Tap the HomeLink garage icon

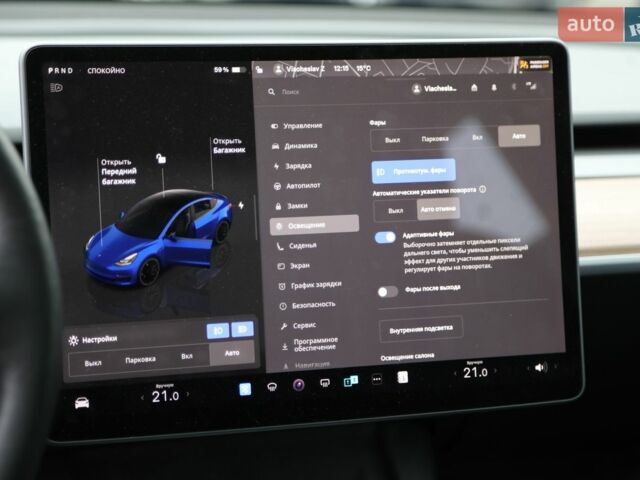coord(474,88)
